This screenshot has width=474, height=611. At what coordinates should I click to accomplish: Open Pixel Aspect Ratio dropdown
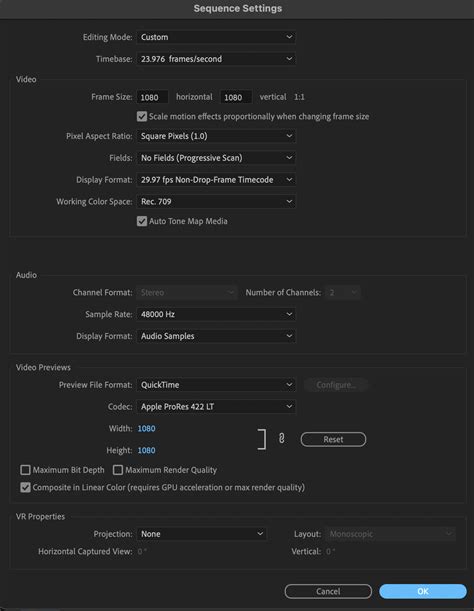coord(216,136)
